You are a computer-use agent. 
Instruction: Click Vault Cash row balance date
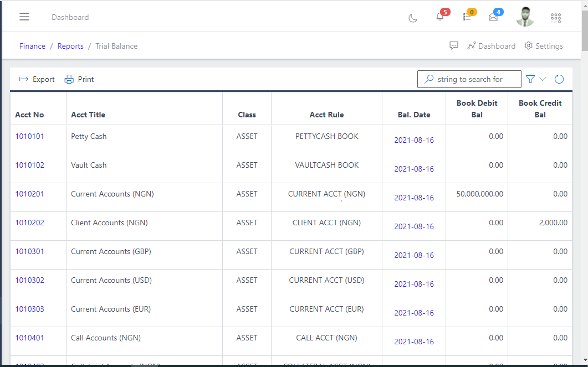pyautogui.click(x=414, y=169)
